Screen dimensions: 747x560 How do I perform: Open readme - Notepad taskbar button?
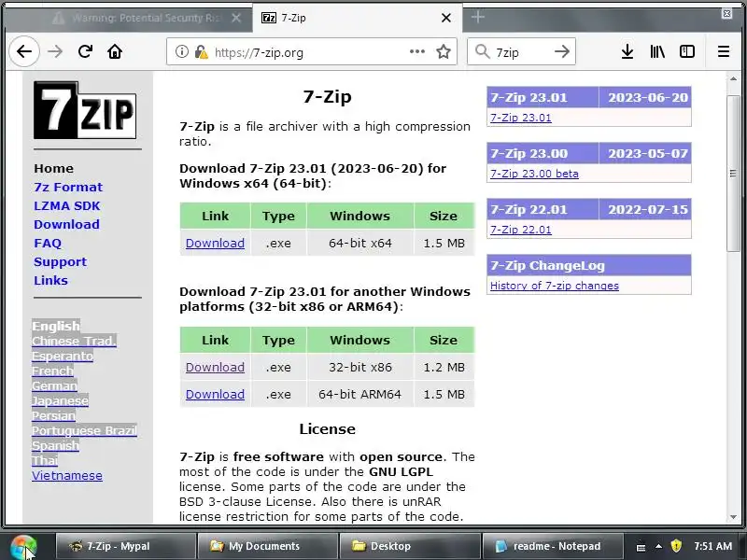click(x=553, y=546)
